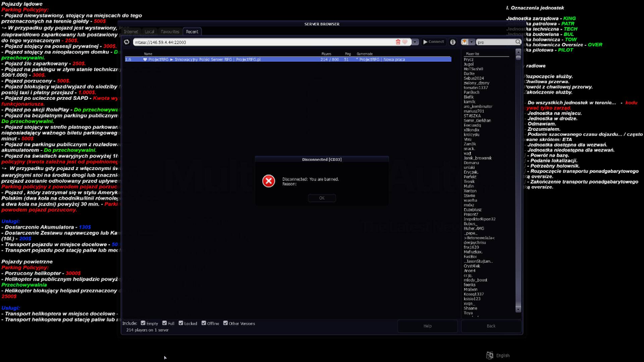Open the search type dropdown arrow

(471, 42)
